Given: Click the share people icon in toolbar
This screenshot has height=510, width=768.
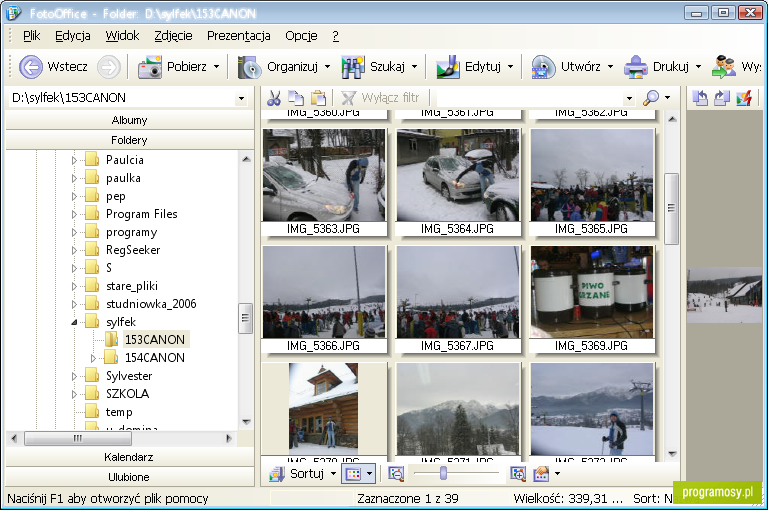Looking at the screenshot, I should (x=724, y=67).
